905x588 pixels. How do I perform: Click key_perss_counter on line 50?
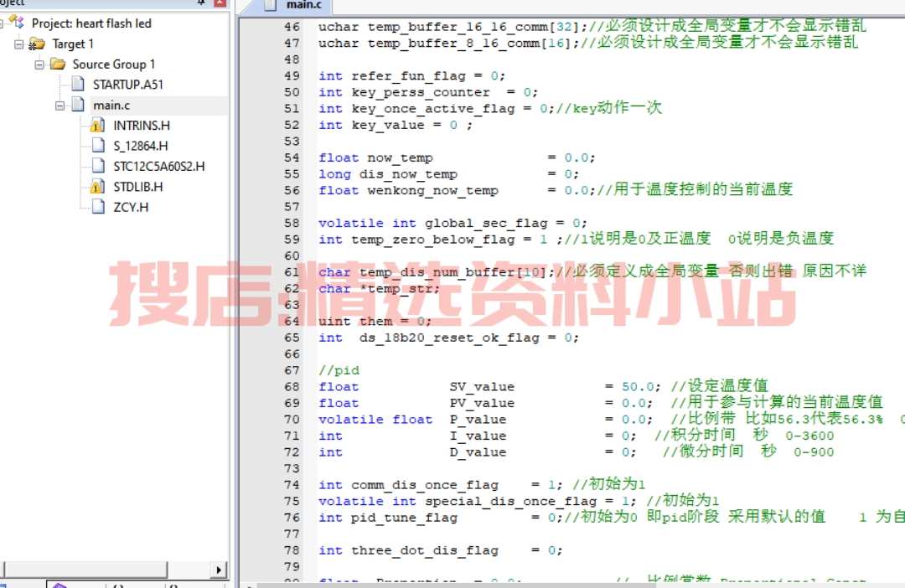[x=420, y=92]
